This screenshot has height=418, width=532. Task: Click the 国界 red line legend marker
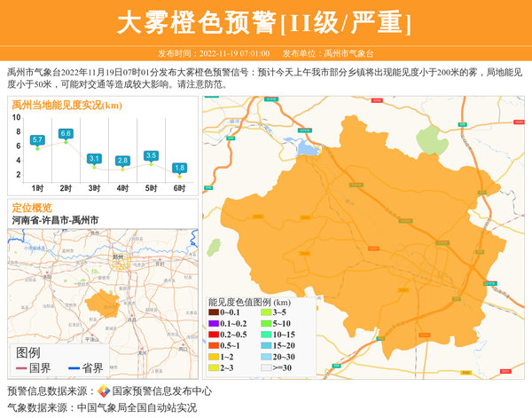tap(21, 368)
